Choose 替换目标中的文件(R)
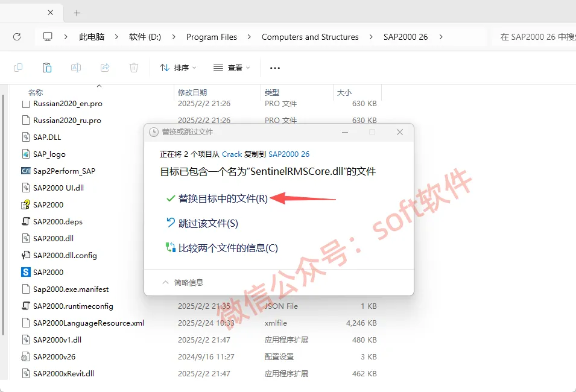 [x=217, y=199]
